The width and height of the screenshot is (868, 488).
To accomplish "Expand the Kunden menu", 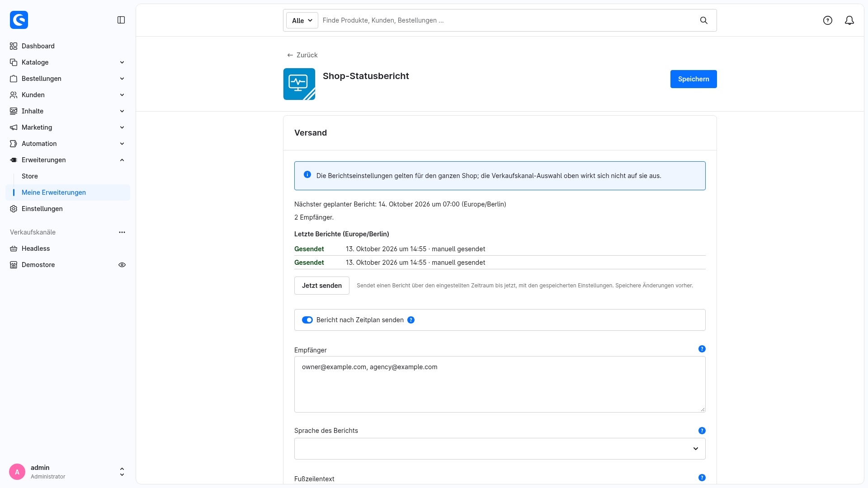I will click(67, 95).
